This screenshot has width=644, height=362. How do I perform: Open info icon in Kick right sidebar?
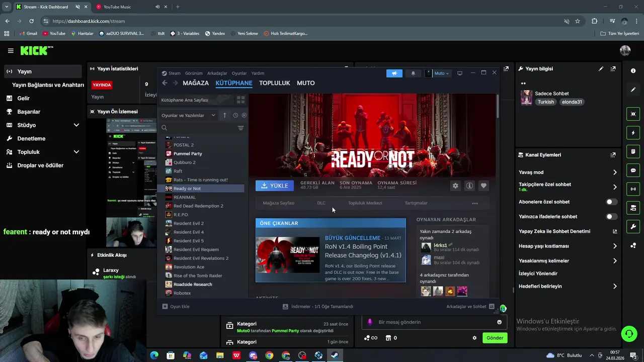tap(633, 71)
